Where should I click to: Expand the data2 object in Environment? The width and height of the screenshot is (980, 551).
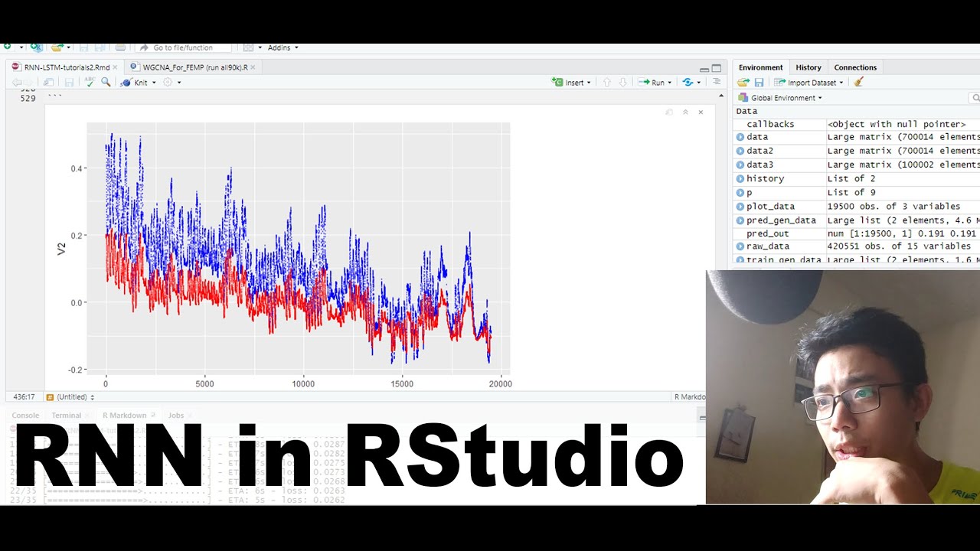(740, 151)
